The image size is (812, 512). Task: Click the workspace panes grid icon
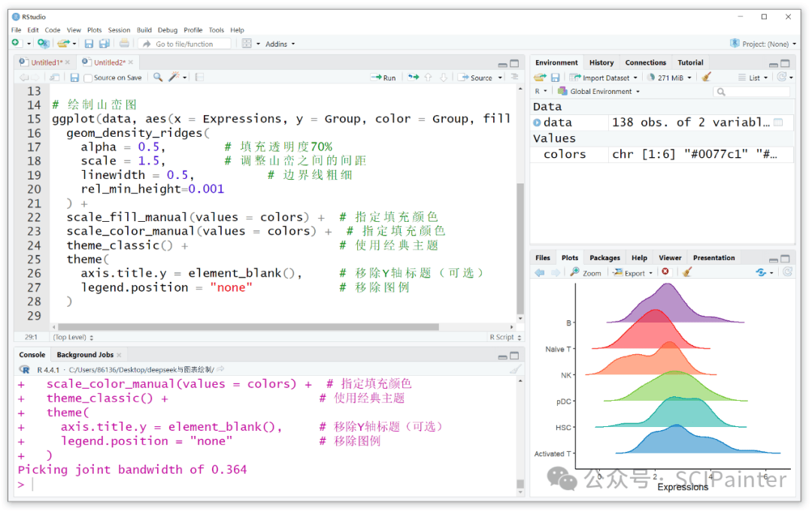click(247, 44)
